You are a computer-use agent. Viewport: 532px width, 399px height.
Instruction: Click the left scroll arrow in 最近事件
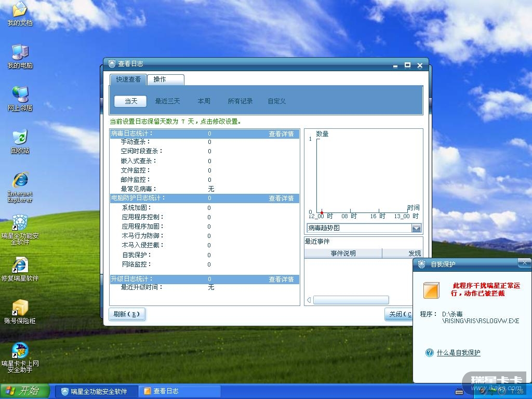click(x=309, y=300)
